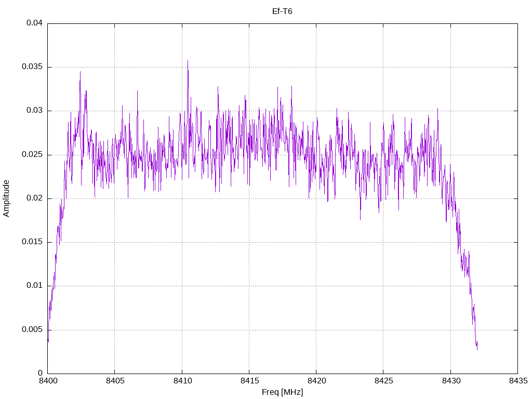Screen dimensions: 532x399
Task: Click the 0.01 y-axis tick label
Action: 35,285
